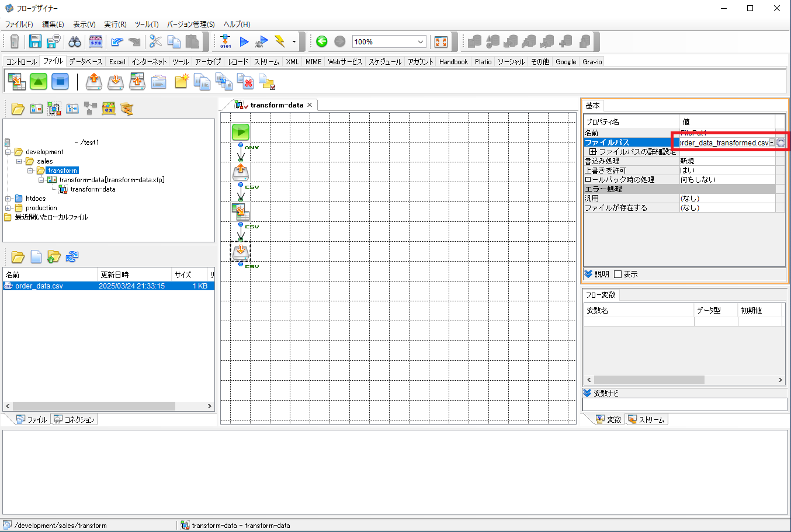
Task: Click the サイズ column header
Action: point(189,274)
